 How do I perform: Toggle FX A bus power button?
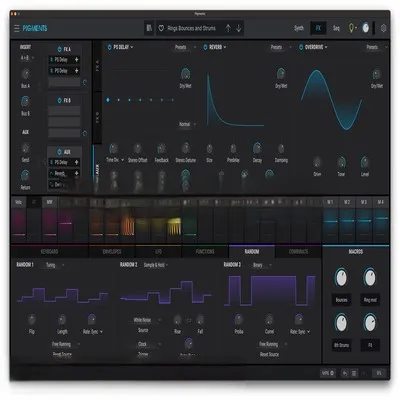pyautogui.click(x=59, y=49)
